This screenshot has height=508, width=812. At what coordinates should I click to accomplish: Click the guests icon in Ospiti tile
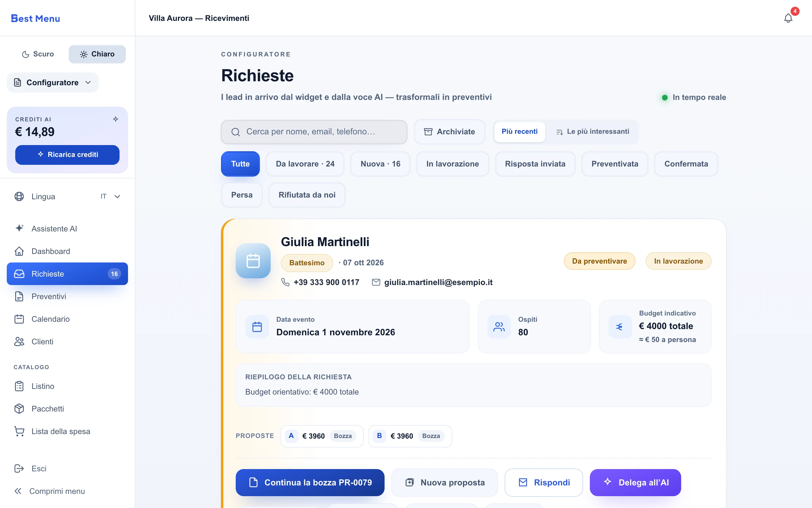499,327
